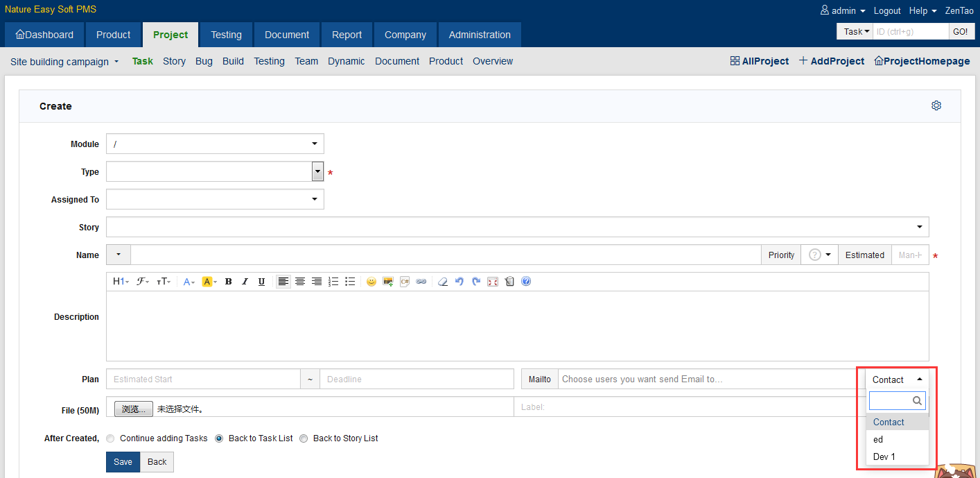Click the eraser (remove format) icon
Image resolution: width=980 pixels, height=478 pixels.
coord(443,282)
